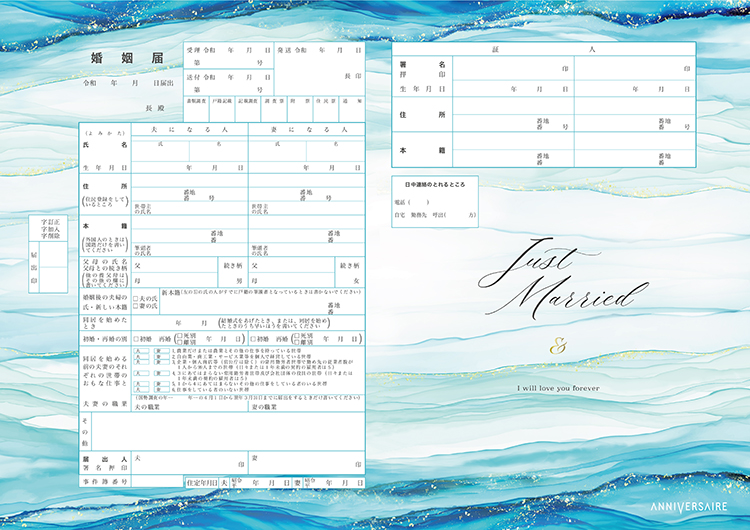Mark the 夫 box for occupation type 1
The height and width of the screenshot is (530, 750).
[x=141, y=351]
